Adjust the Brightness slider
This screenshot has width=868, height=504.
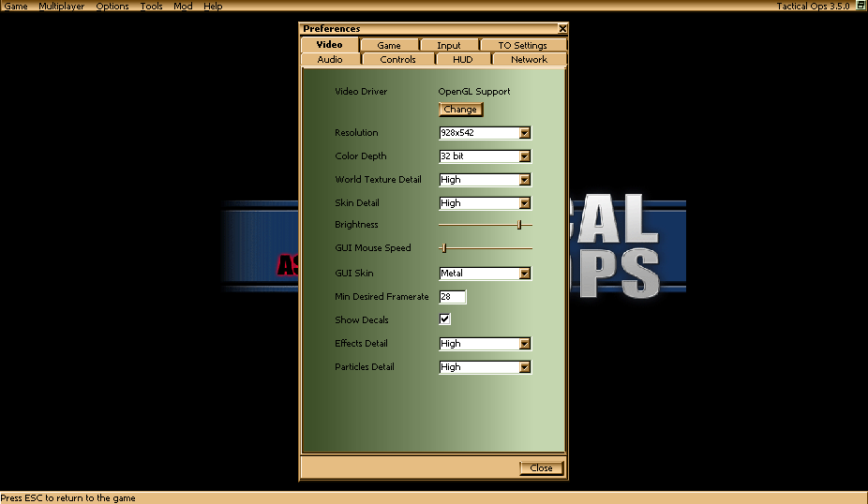click(519, 225)
